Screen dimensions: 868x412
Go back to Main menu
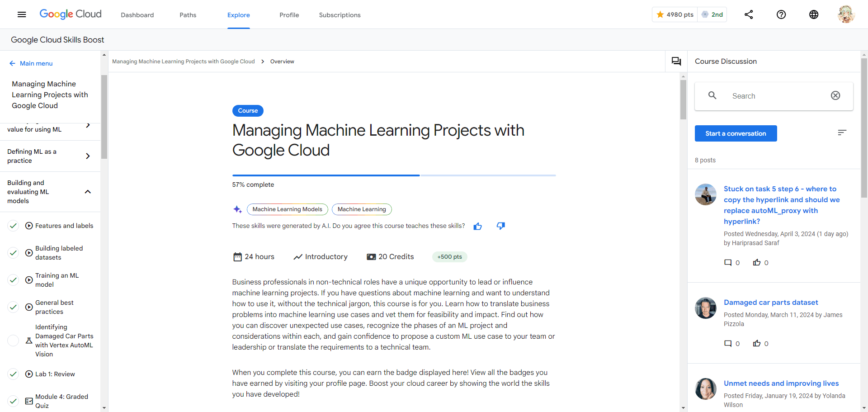coord(36,63)
